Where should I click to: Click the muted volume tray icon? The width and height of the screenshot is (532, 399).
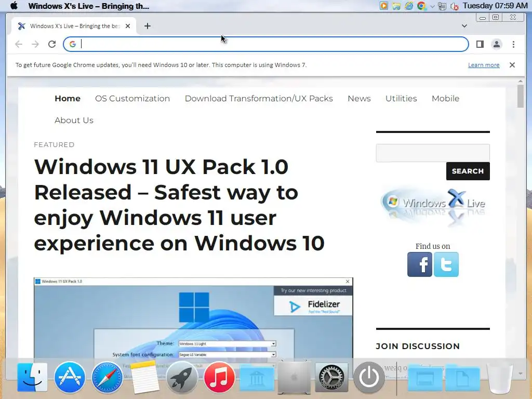click(x=454, y=6)
